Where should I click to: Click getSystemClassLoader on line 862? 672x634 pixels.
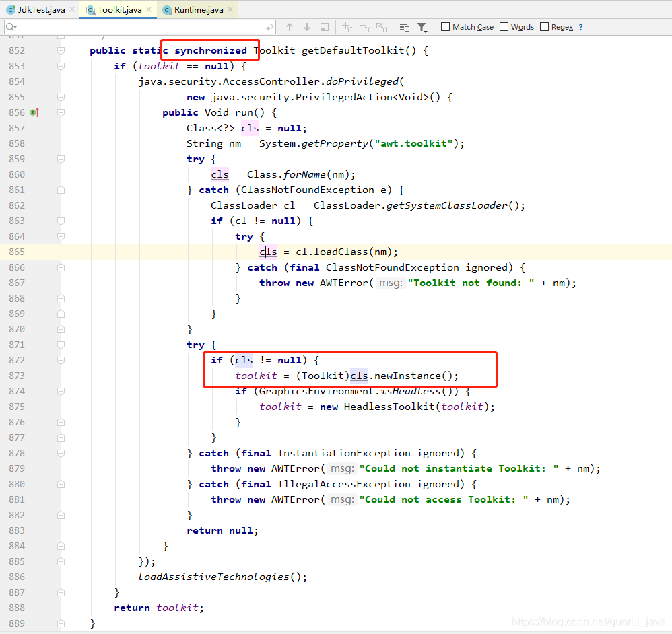coord(447,206)
